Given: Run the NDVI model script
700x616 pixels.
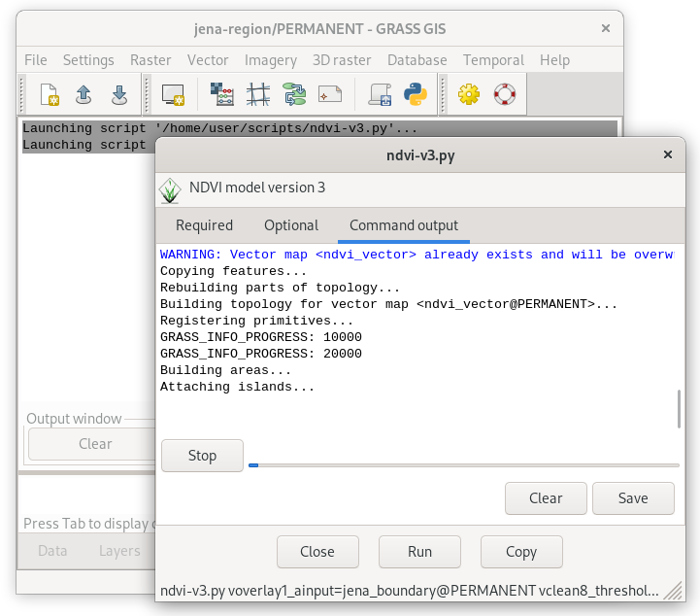Looking at the screenshot, I should [x=419, y=552].
